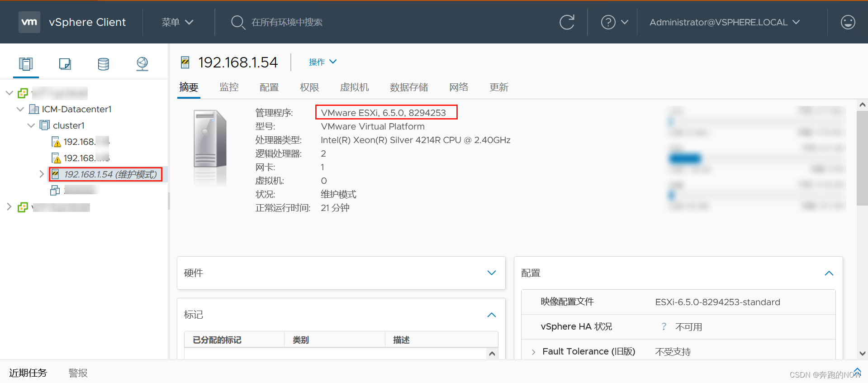Image resolution: width=868 pixels, height=383 pixels.
Task: Open the help dropdown arrow
Action: point(625,22)
